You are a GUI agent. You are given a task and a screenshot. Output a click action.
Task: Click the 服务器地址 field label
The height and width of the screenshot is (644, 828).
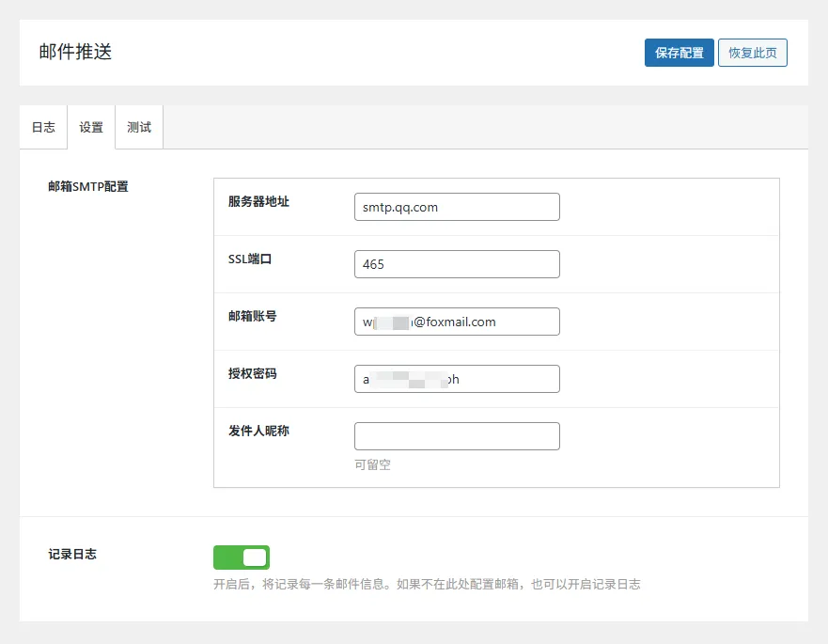258,201
